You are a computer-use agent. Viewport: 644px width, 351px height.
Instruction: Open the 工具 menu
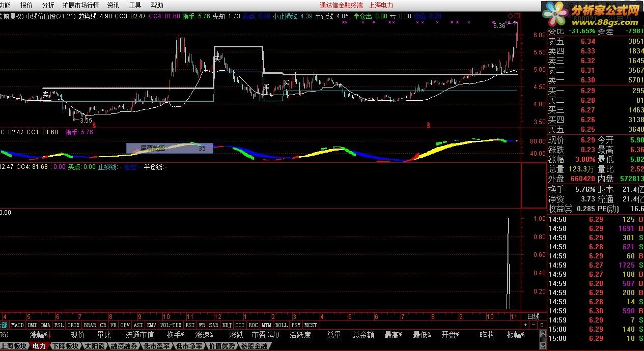[135, 5]
